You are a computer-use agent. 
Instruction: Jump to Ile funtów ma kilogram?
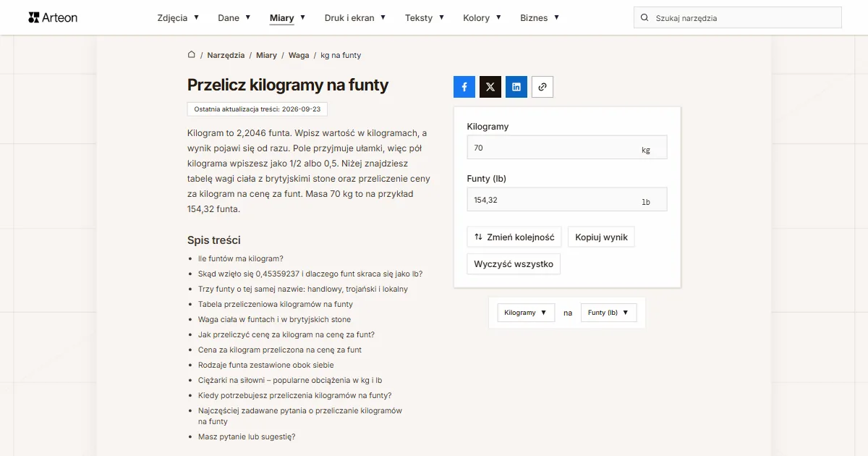point(241,258)
